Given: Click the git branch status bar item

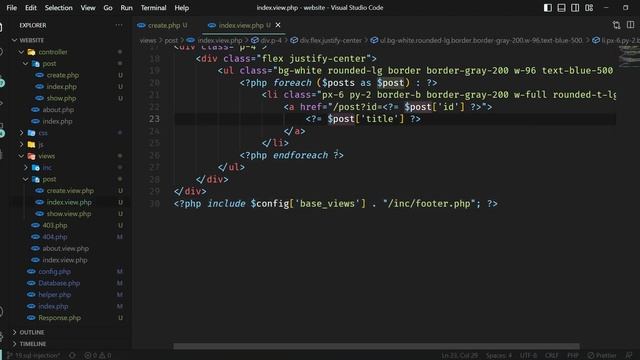Looking at the screenshot, I should click(33, 356).
